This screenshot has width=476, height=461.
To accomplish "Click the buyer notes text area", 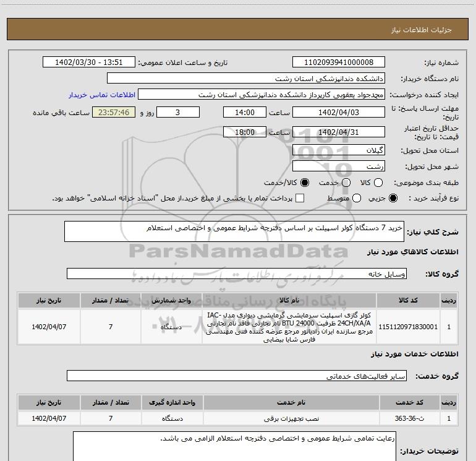I will 235,446.
